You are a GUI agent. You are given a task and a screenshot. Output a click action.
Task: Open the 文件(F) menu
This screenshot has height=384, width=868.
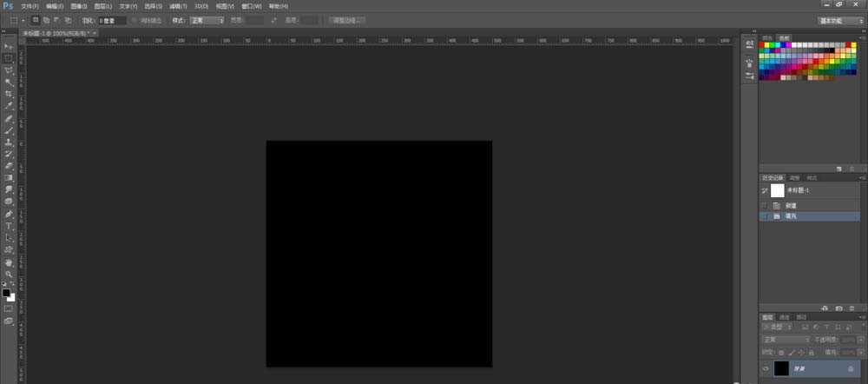30,6
